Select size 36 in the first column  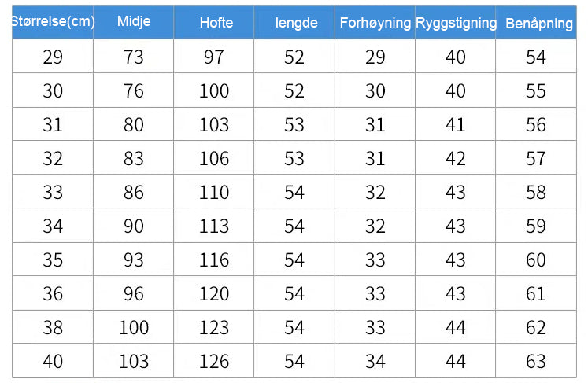[x=53, y=294]
